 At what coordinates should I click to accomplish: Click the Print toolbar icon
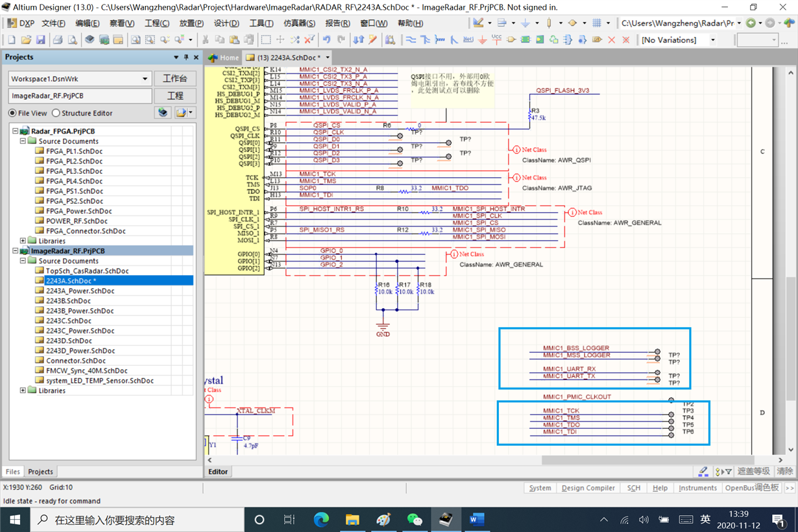click(58, 40)
